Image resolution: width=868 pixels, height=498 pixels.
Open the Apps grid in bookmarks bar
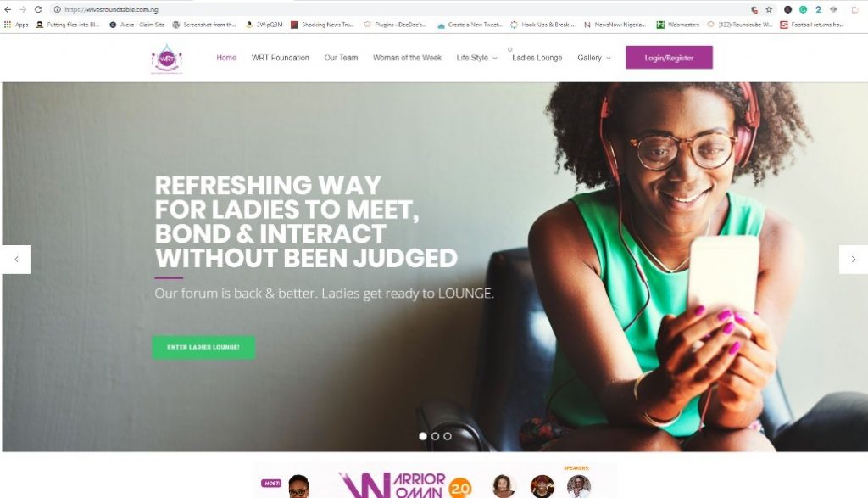coord(16,25)
